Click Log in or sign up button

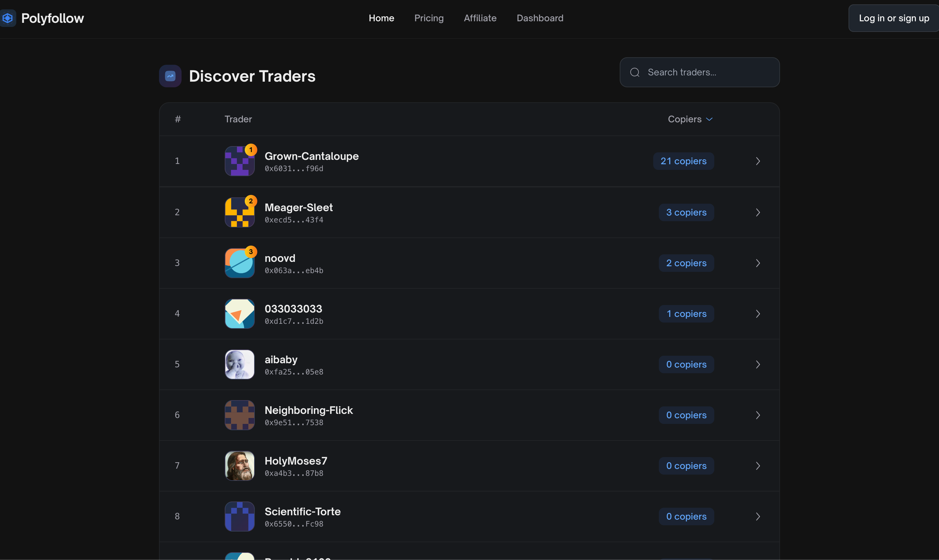tap(893, 18)
